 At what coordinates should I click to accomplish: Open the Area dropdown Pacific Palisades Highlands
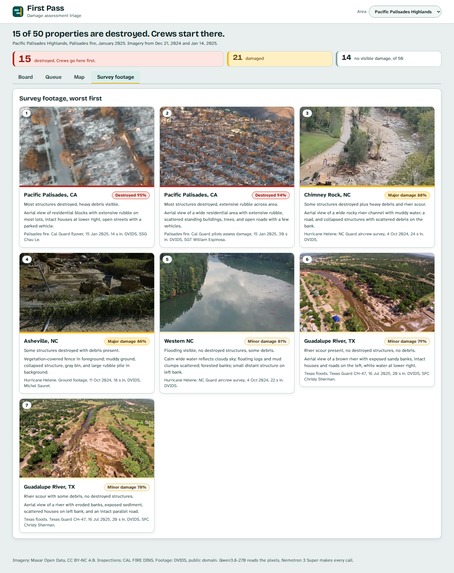click(405, 12)
